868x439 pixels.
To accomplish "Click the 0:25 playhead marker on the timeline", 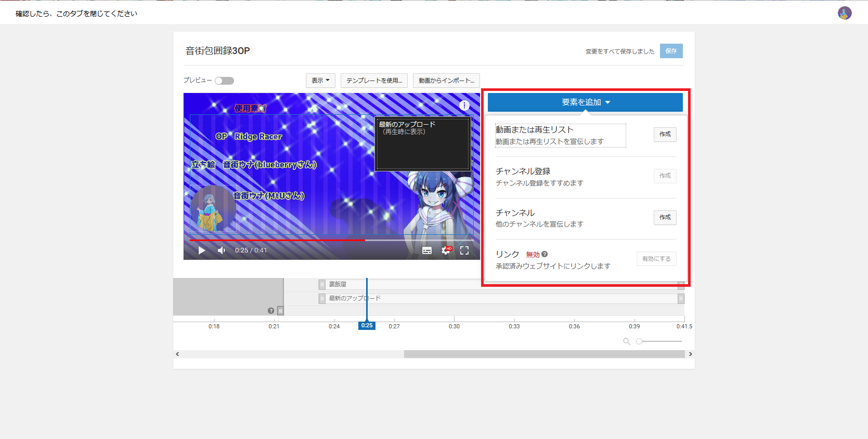I will click(367, 325).
